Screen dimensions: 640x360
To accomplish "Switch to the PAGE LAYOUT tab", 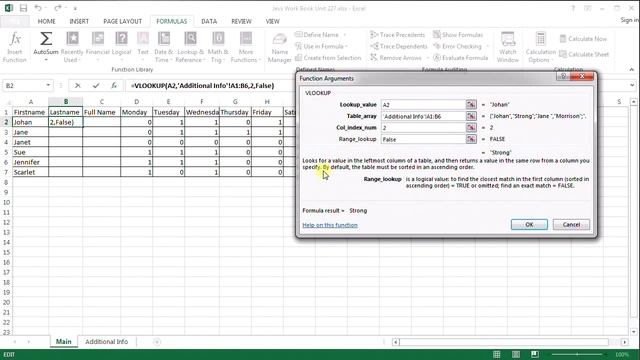I will (122, 21).
